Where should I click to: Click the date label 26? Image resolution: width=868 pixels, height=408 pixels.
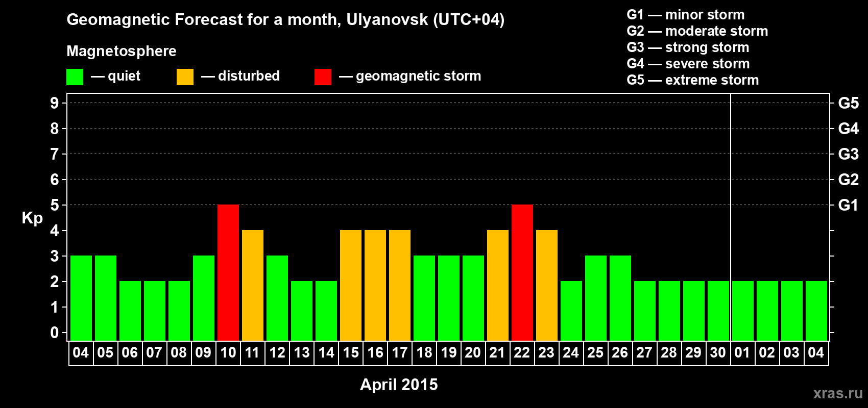620,353
